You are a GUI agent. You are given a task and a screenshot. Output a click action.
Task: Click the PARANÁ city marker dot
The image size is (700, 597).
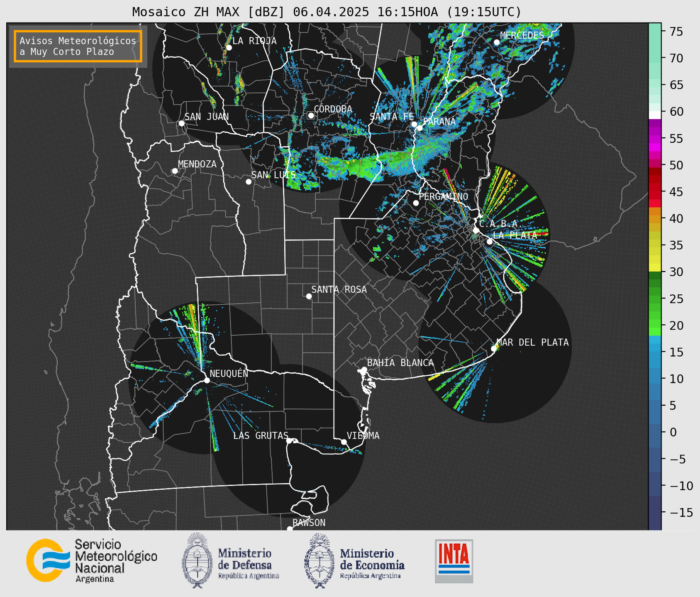420,127
